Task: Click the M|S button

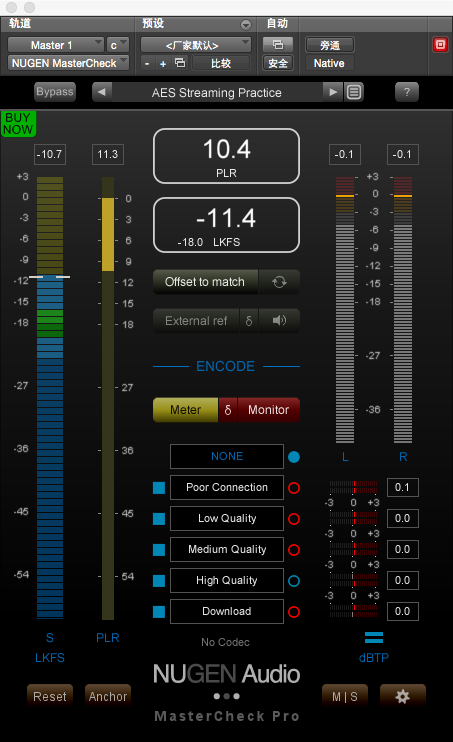Action: (x=345, y=696)
